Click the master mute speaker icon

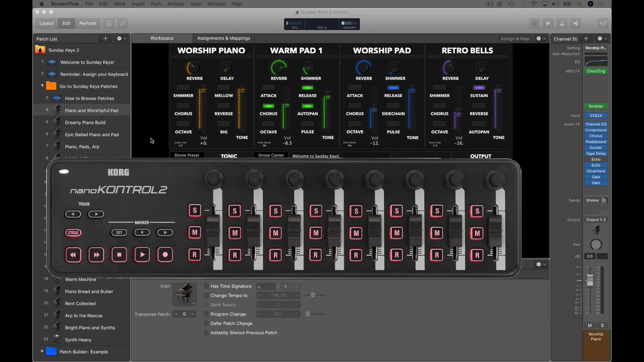click(x=576, y=23)
